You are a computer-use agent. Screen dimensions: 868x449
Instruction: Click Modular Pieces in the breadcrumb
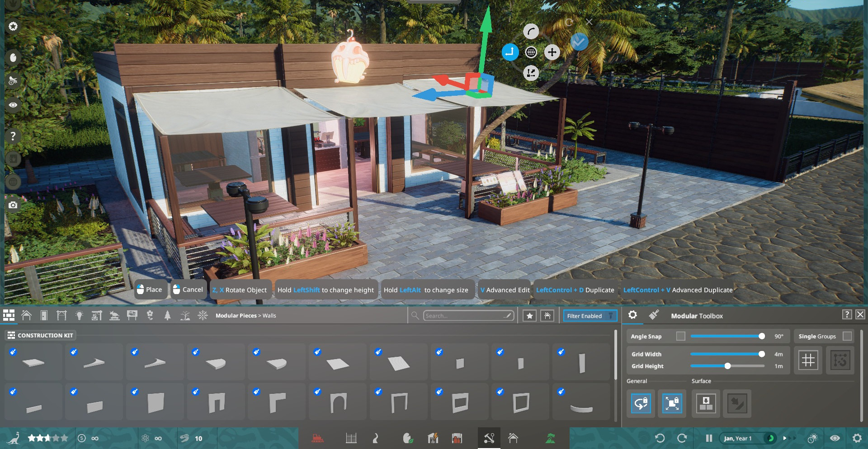236,316
